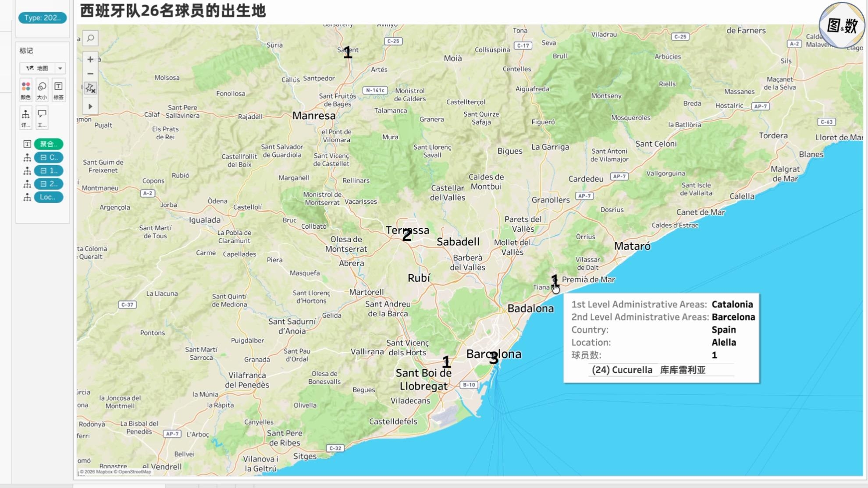868x488 pixels.
Task: Select the Type: 202.. filter pill
Action: pyautogui.click(x=43, y=18)
